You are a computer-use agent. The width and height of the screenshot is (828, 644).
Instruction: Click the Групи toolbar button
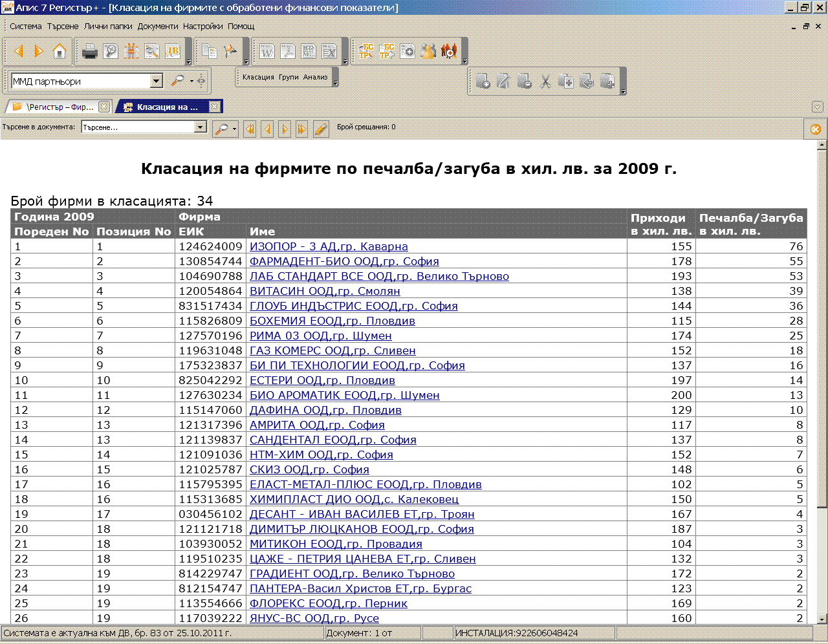(x=289, y=77)
